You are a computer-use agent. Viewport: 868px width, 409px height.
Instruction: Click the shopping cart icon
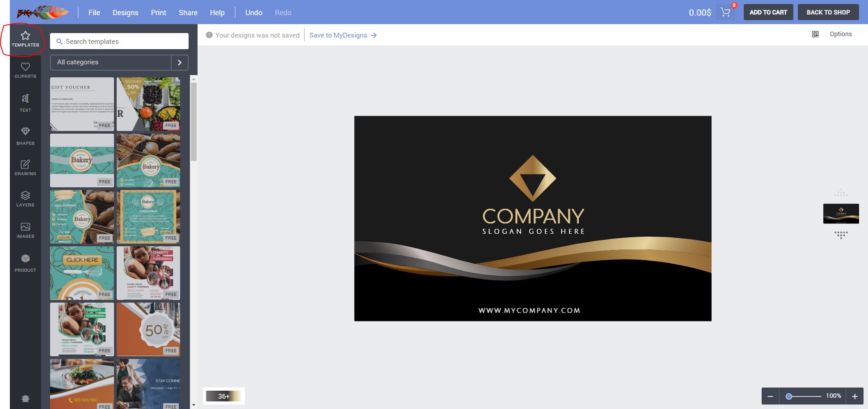pos(725,12)
